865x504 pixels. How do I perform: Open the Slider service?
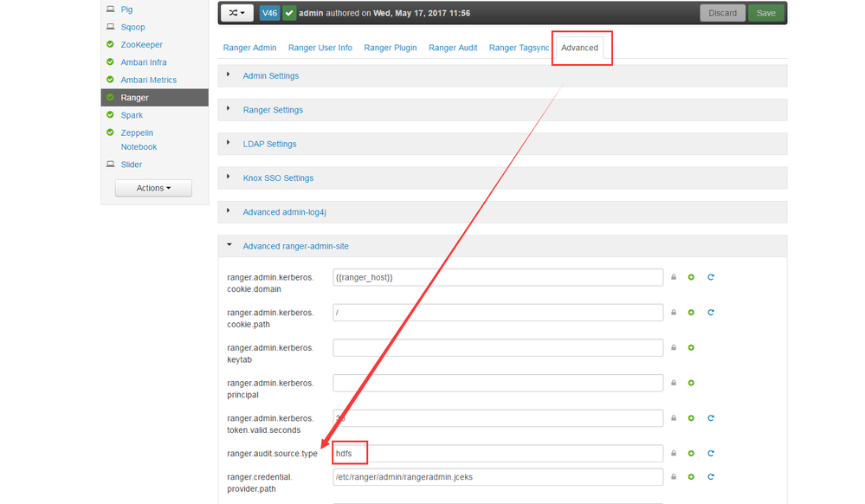tap(132, 165)
